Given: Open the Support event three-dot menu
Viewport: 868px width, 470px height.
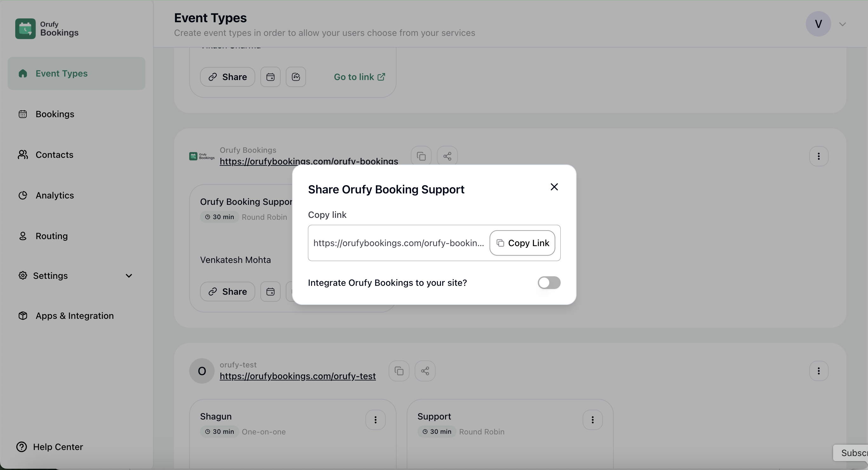Looking at the screenshot, I should coord(592,420).
